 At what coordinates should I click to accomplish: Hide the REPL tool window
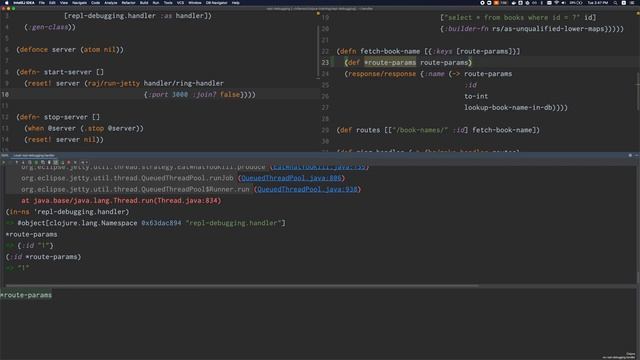(x=636, y=156)
